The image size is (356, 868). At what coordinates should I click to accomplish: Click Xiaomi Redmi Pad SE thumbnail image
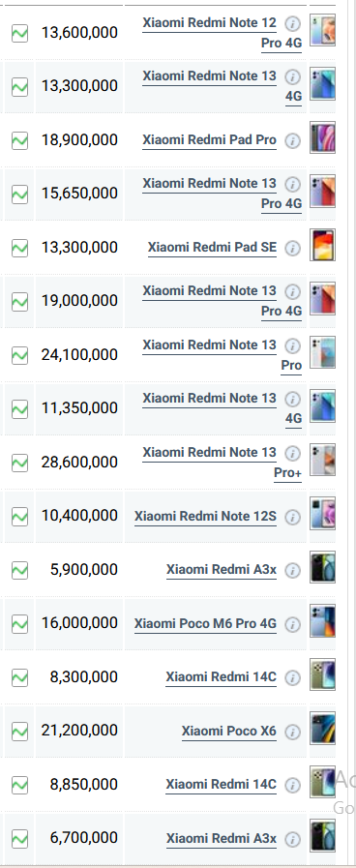tap(322, 245)
